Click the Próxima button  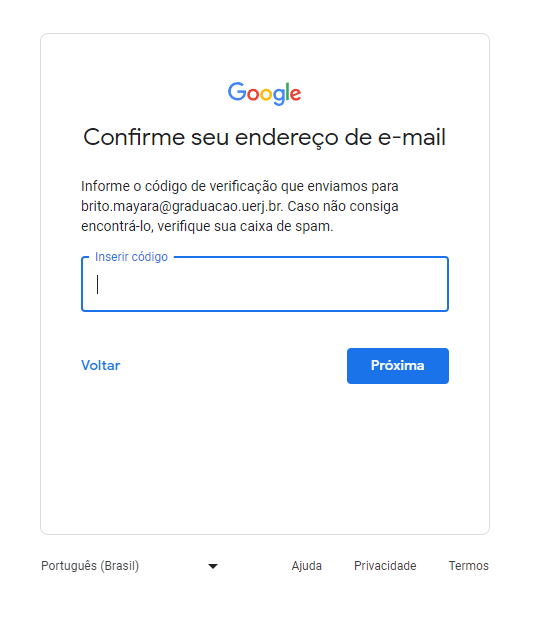[398, 366]
